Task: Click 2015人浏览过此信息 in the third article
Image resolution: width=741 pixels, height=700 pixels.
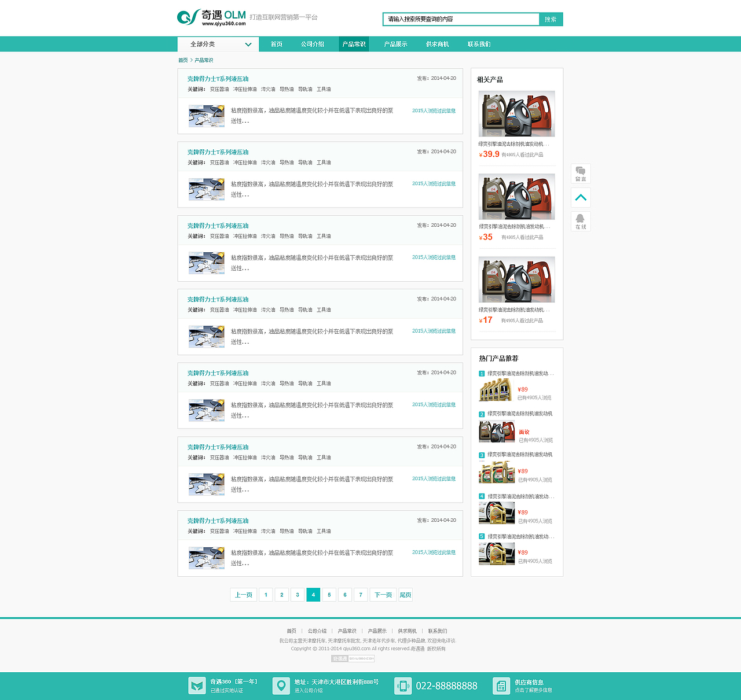Action: (x=434, y=257)
